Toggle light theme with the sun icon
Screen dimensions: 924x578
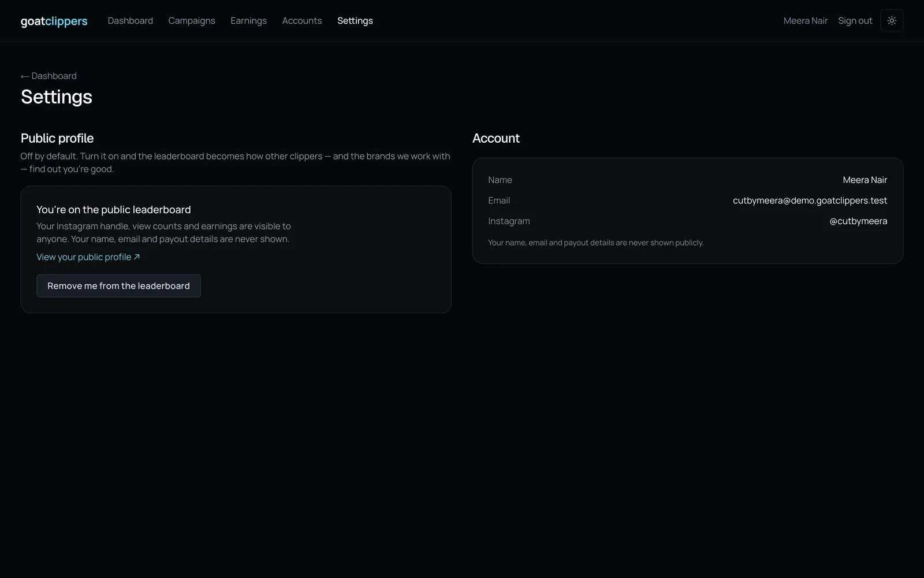892,21
